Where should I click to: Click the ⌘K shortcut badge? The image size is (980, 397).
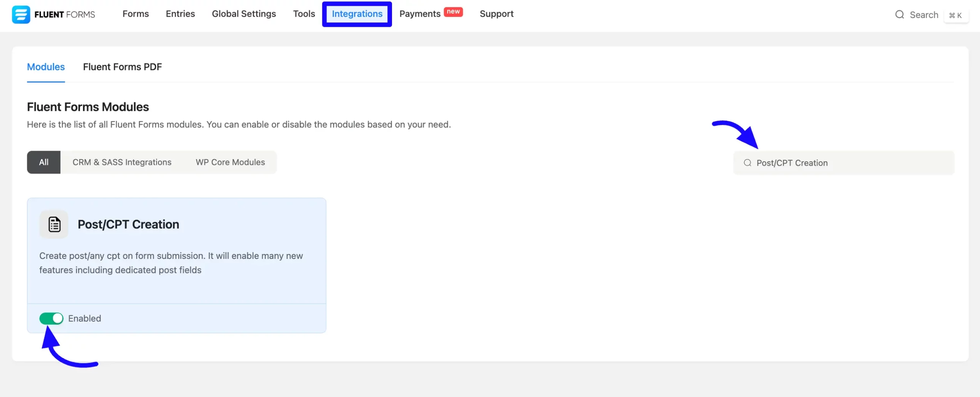[955, 15]
